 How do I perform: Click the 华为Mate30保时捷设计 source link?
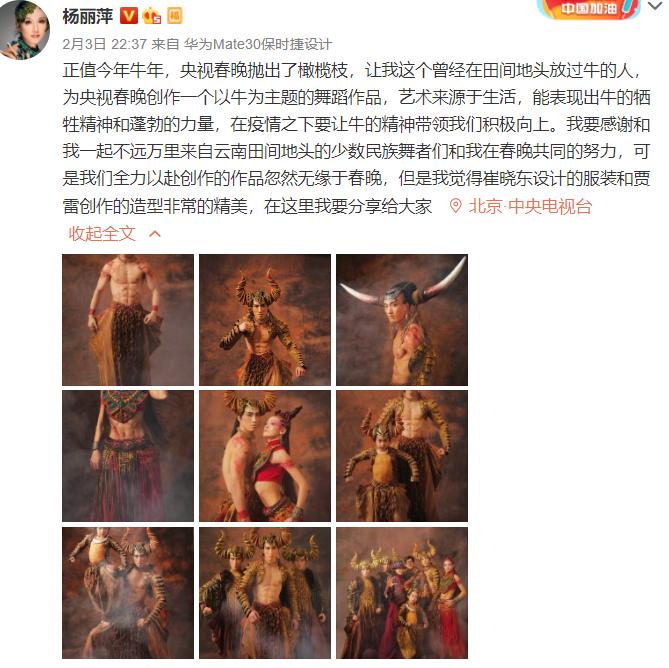(258, 44)
